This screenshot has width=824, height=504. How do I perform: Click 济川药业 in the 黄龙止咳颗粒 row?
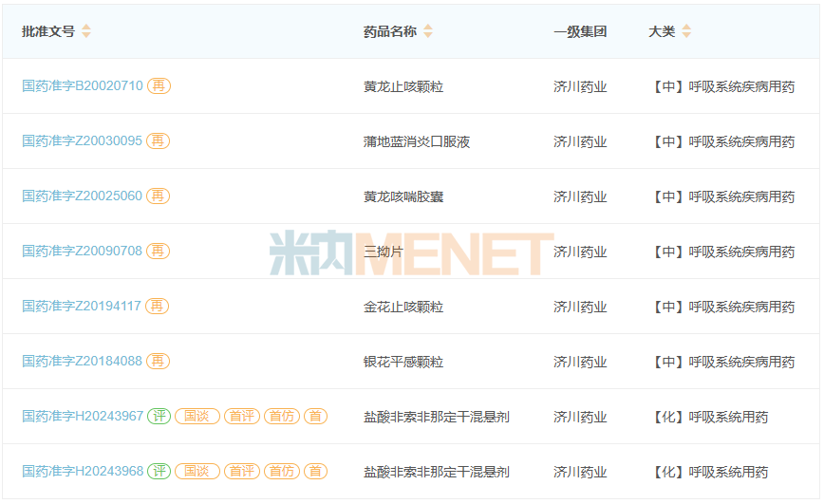click(580, 86)
